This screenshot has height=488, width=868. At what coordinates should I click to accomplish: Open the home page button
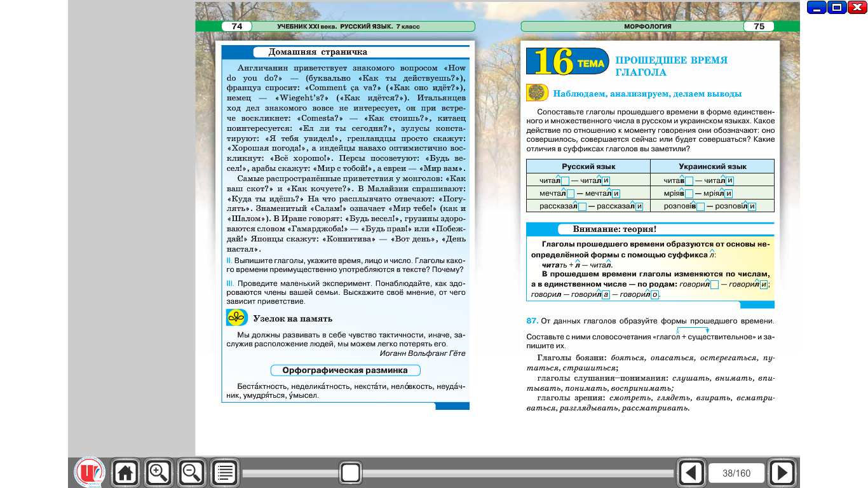[125, 472]
